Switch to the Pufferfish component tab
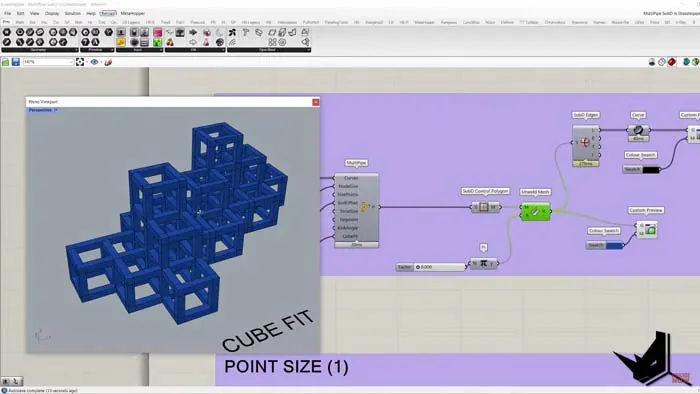Screen dimensions: 700x394 (311, 22)
